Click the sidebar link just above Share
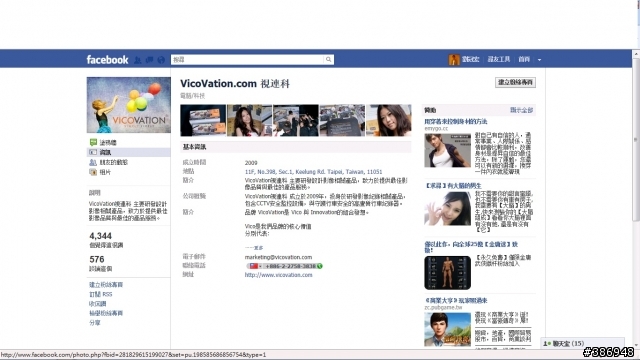 pos(106,313)
